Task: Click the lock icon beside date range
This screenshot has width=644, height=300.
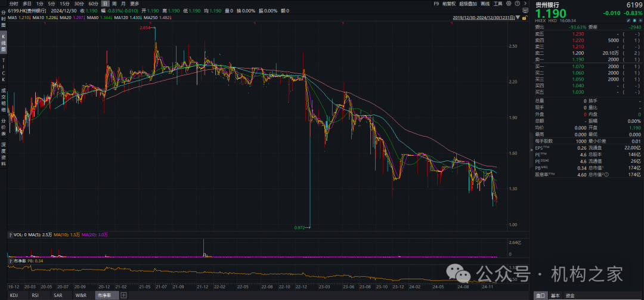Action: [523, 18]
